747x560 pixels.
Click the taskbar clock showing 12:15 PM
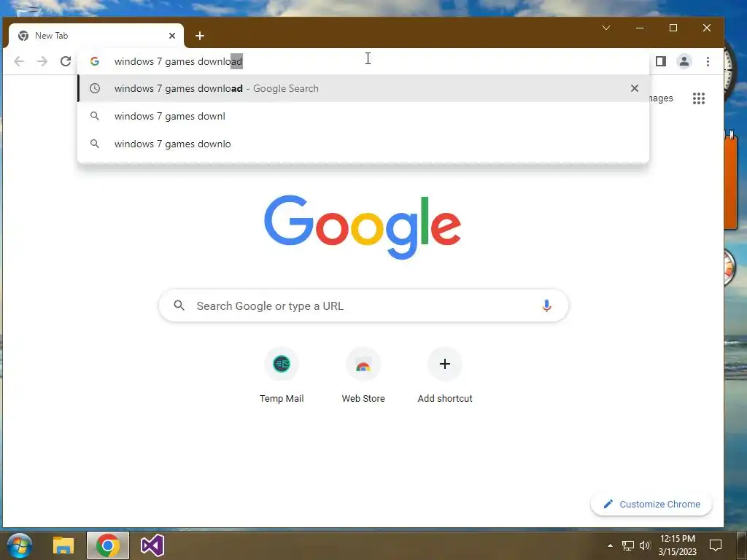coord(678,545)
